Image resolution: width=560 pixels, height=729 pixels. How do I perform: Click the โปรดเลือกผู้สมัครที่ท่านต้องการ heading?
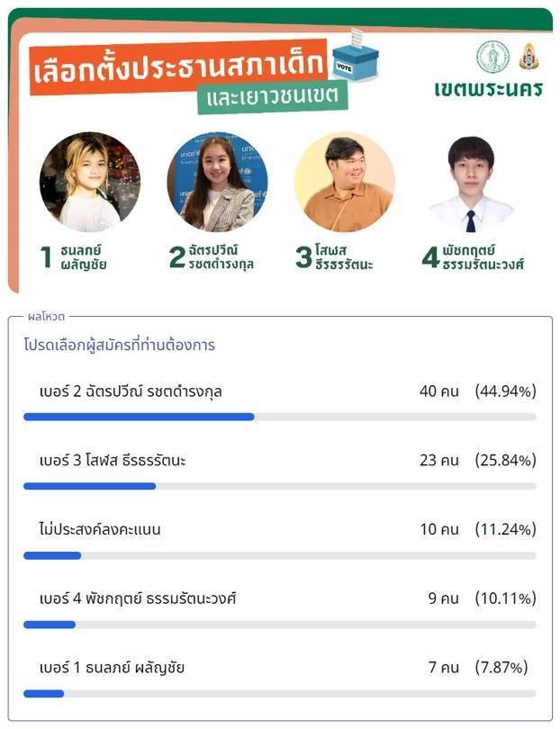point(120,346)
